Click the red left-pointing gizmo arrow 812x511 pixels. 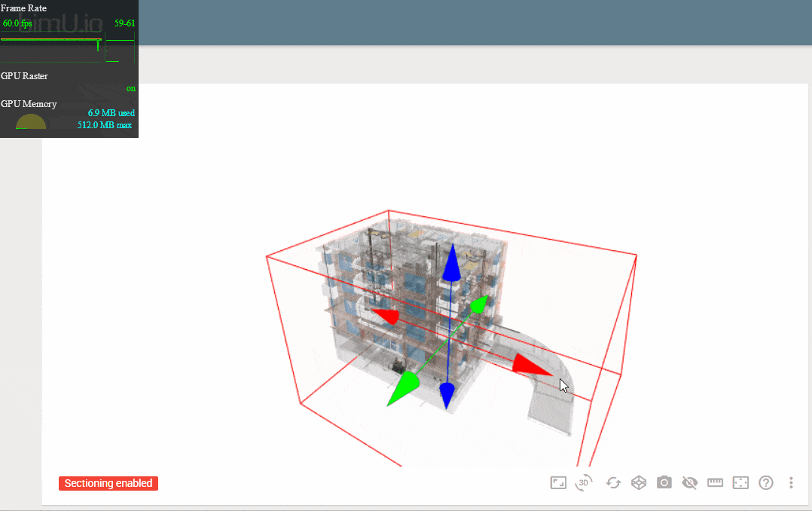[386, 316]
